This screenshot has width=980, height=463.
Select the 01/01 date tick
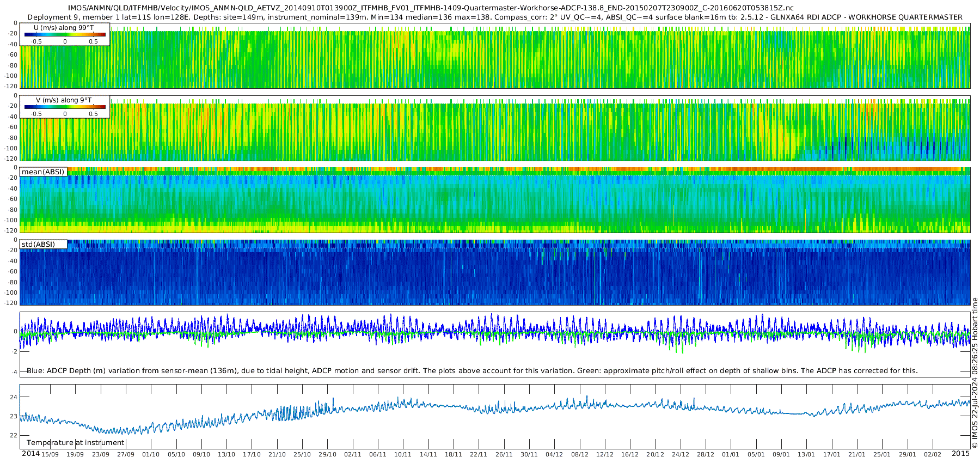tap(731, 454)
